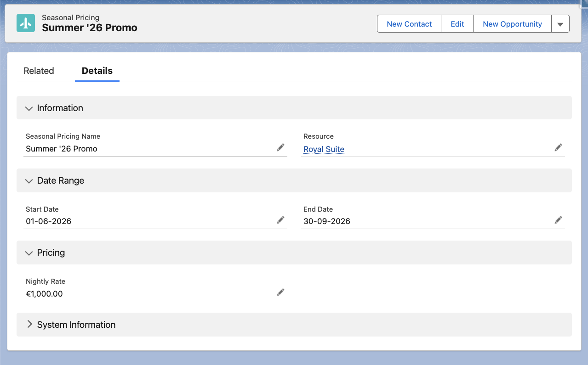Collapse the Information section
The image size is (588, 365).
[x=29, y=108]
